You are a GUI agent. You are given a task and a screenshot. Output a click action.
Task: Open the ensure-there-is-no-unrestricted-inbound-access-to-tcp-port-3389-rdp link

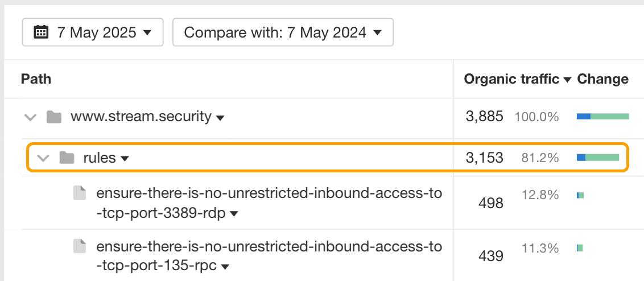pyautogui.click(x=269, y=193)
